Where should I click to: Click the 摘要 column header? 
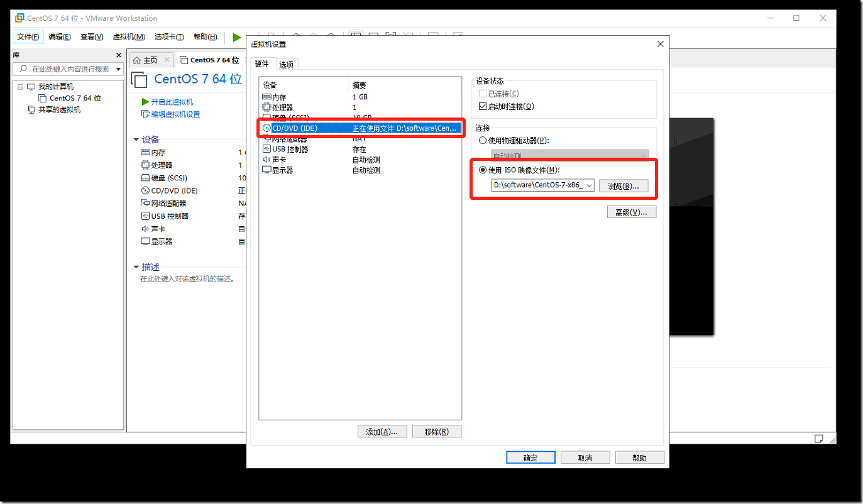405,85
